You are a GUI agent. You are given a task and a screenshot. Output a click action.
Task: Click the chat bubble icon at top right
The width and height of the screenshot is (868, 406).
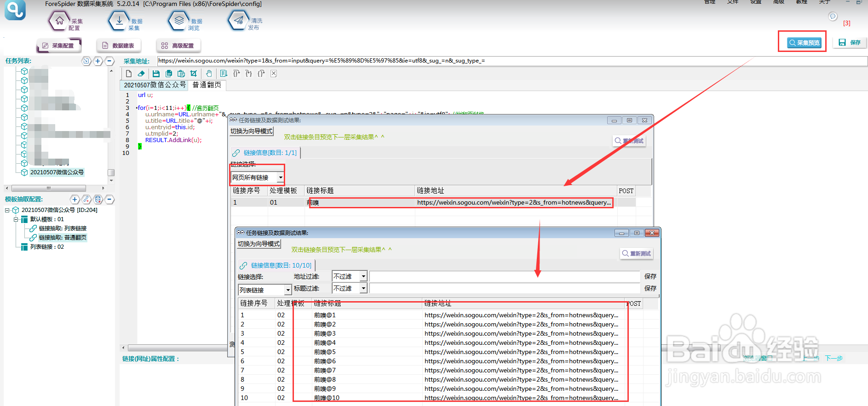[833, 16]
